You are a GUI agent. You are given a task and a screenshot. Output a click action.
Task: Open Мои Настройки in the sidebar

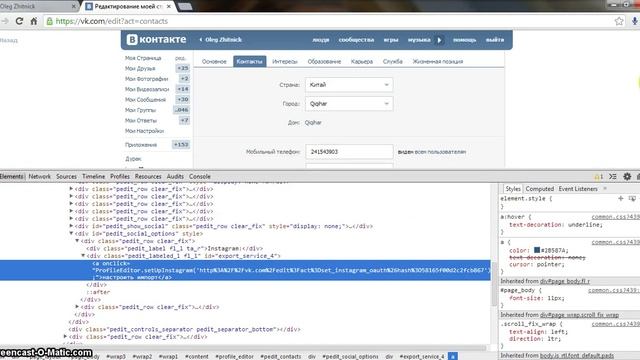pos(144,131)
